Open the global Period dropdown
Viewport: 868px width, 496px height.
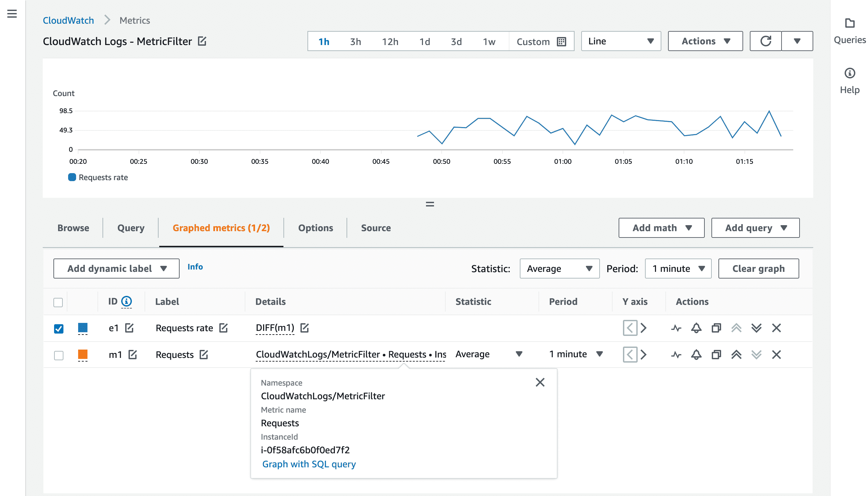click(678, 269)
